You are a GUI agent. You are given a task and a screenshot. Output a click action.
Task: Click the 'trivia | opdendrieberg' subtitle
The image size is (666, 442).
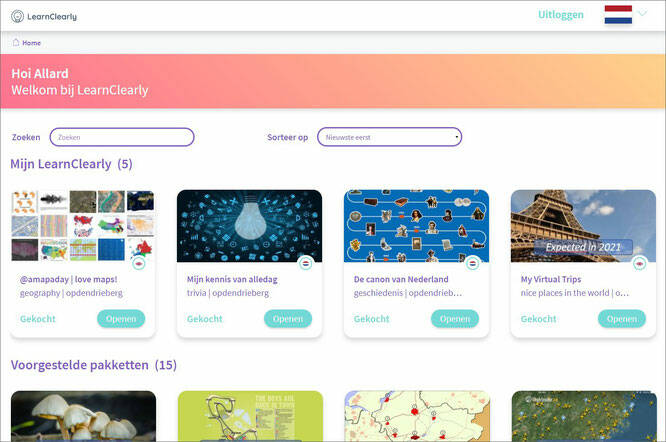pos(228,293)
